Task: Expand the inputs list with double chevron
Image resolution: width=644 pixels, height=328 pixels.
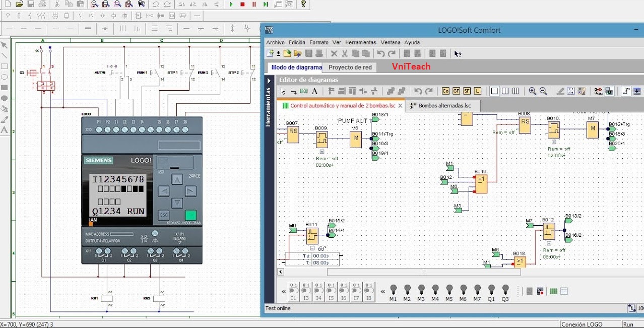Action: coord(283,292)
